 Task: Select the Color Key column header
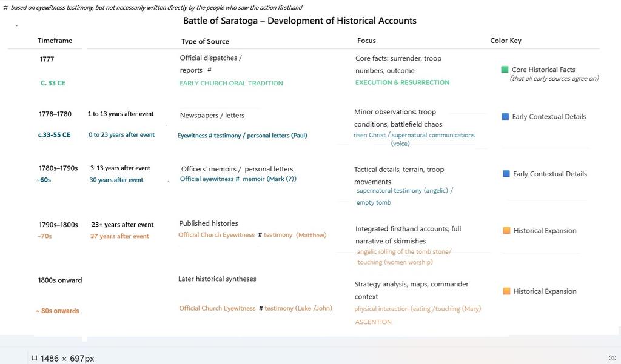[506, 41]
